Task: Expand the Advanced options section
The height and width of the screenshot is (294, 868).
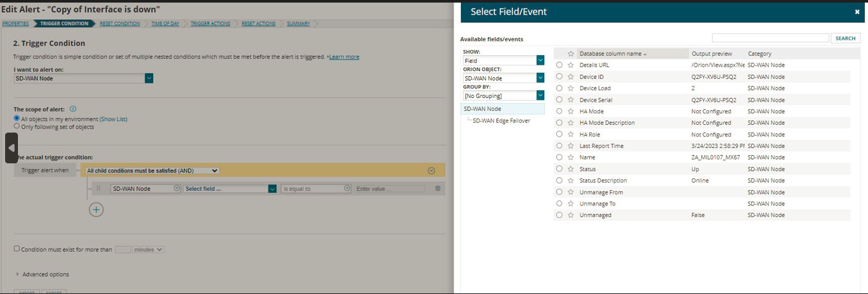Action: coord(42,274)
